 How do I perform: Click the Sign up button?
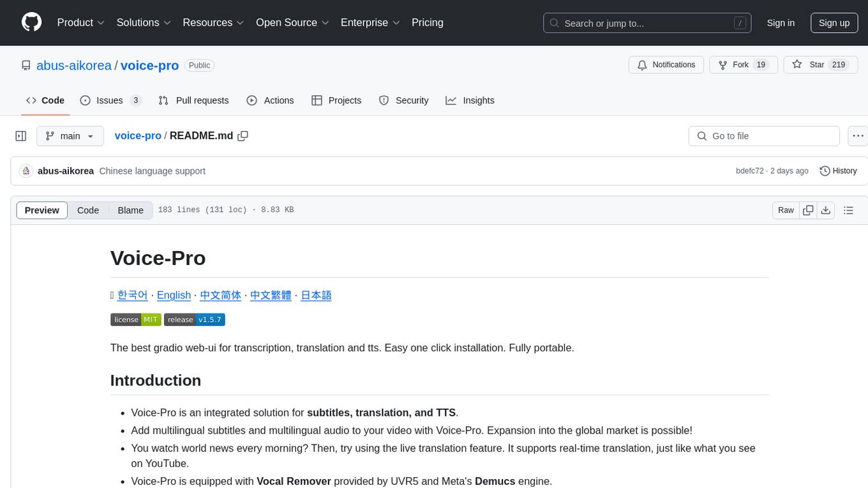(x=834, y=23)
